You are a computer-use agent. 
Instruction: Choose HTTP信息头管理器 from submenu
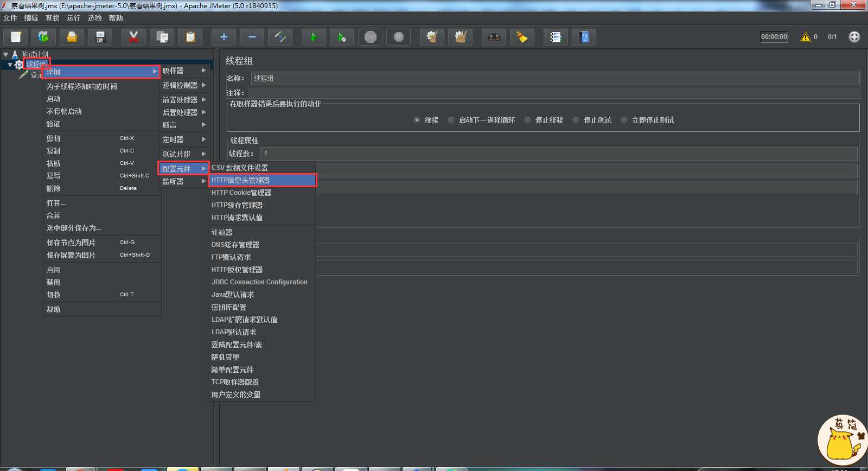262,180
